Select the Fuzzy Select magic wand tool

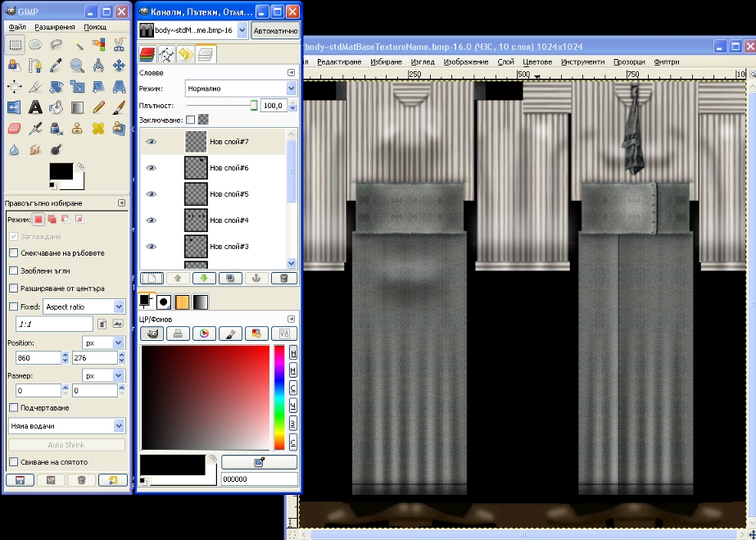78,45
